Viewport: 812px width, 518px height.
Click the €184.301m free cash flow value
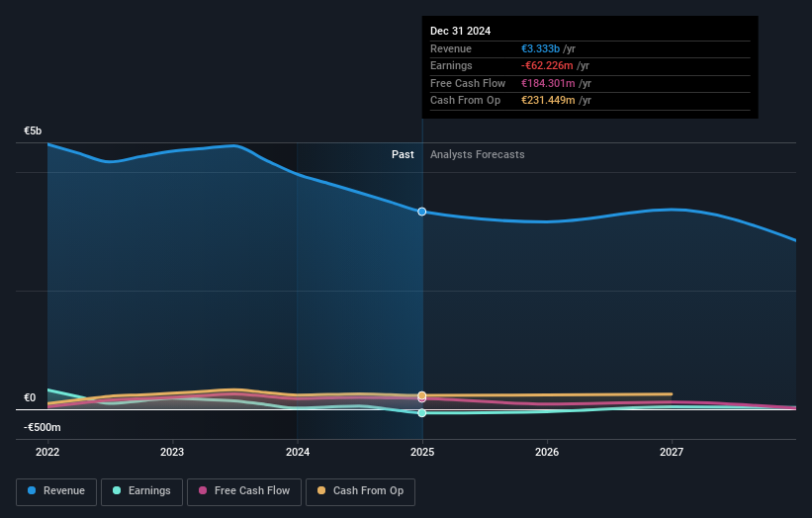548,83
